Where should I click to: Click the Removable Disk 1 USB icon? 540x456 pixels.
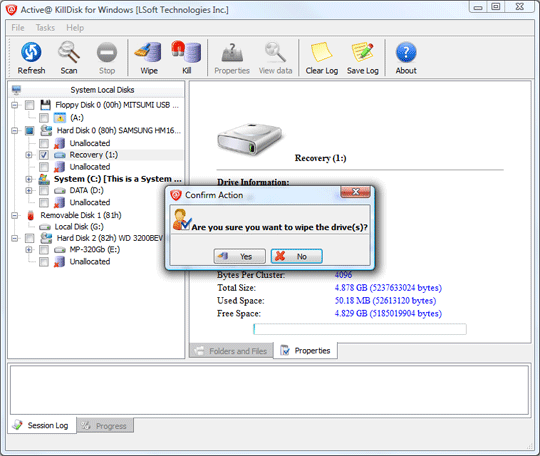(31, 215)
